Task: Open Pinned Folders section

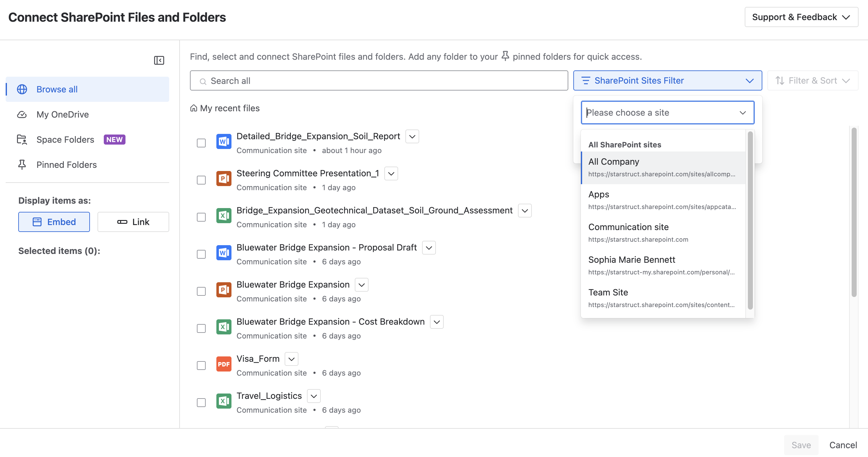Action: coord(88,165)
